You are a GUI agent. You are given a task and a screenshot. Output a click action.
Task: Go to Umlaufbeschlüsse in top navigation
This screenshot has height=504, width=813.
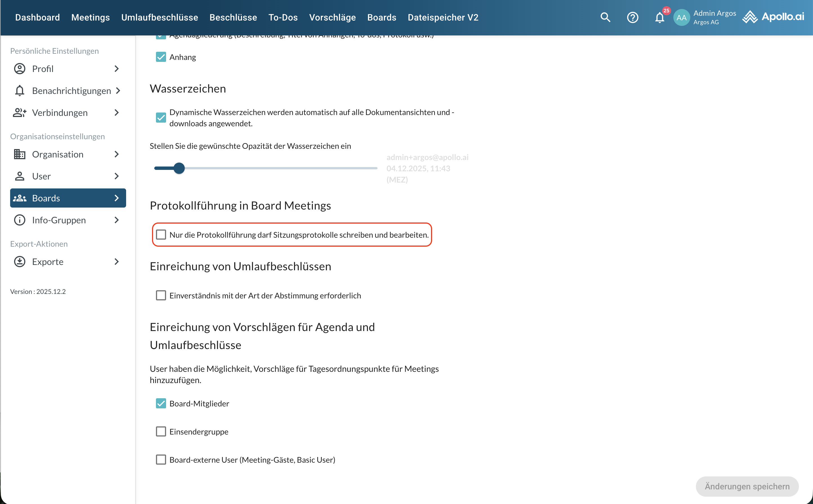click(159, 17)
